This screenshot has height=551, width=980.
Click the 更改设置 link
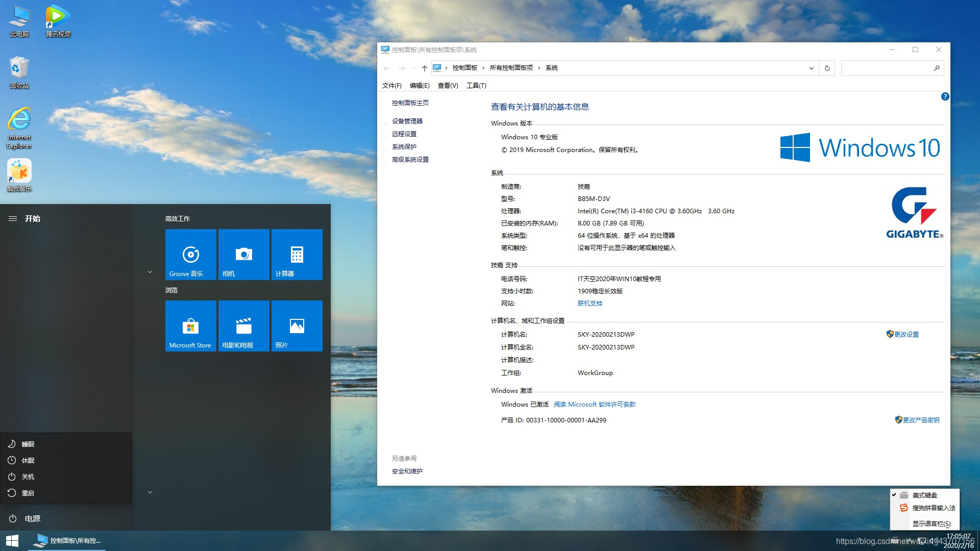(x=906, y=334)
